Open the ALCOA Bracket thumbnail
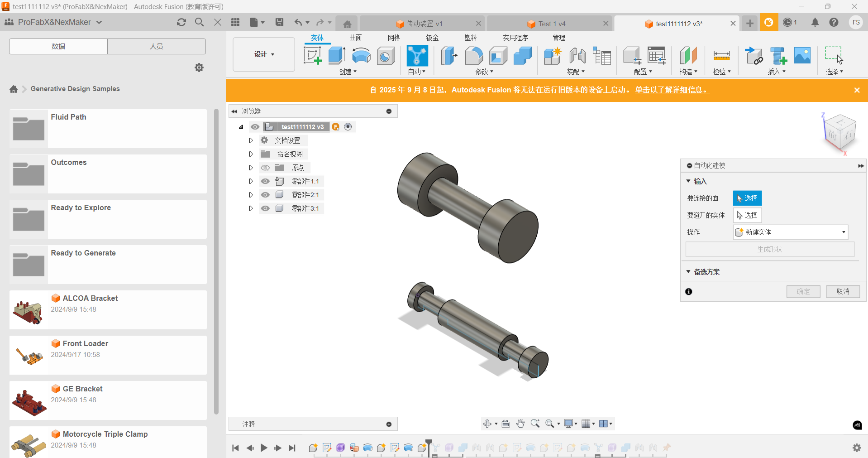Viewport: 868px width, 458px height. (x=29, y=310)
